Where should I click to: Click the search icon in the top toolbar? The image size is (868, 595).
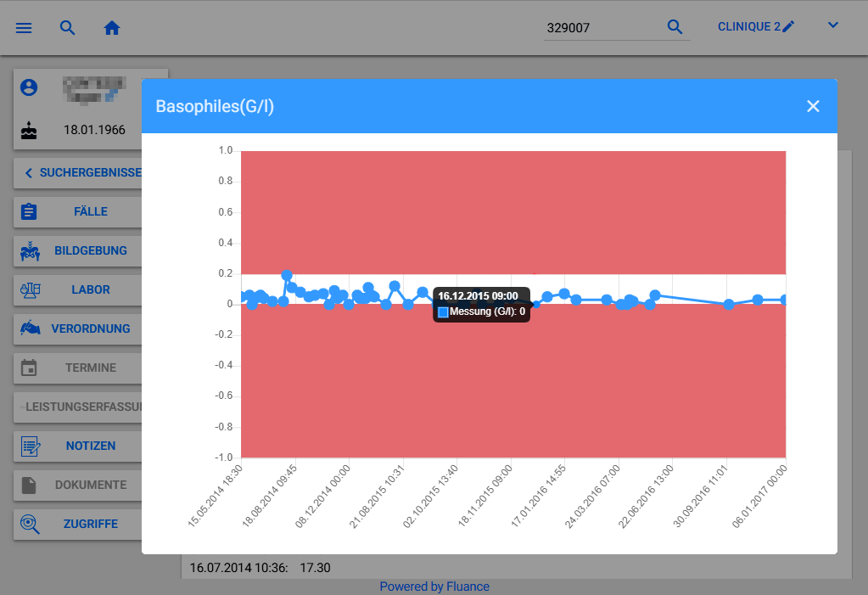coord(68,27)
